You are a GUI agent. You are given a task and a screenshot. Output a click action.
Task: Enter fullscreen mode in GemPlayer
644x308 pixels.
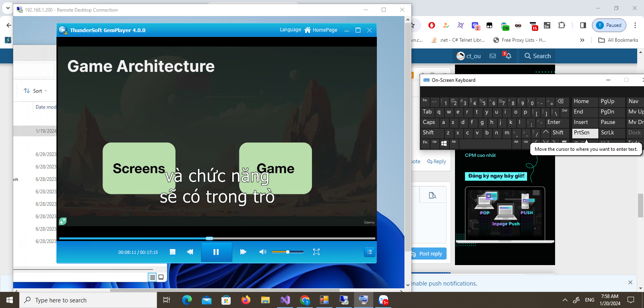coord(316,252)
